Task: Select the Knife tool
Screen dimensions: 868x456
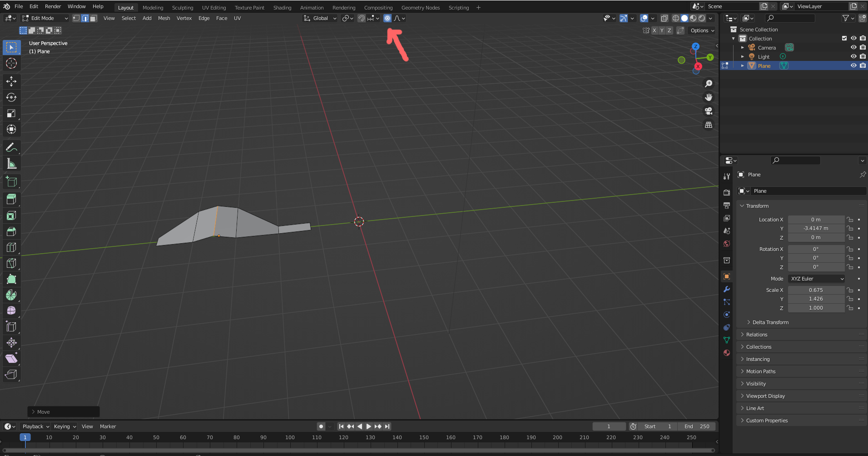Action: click(11, 263)
